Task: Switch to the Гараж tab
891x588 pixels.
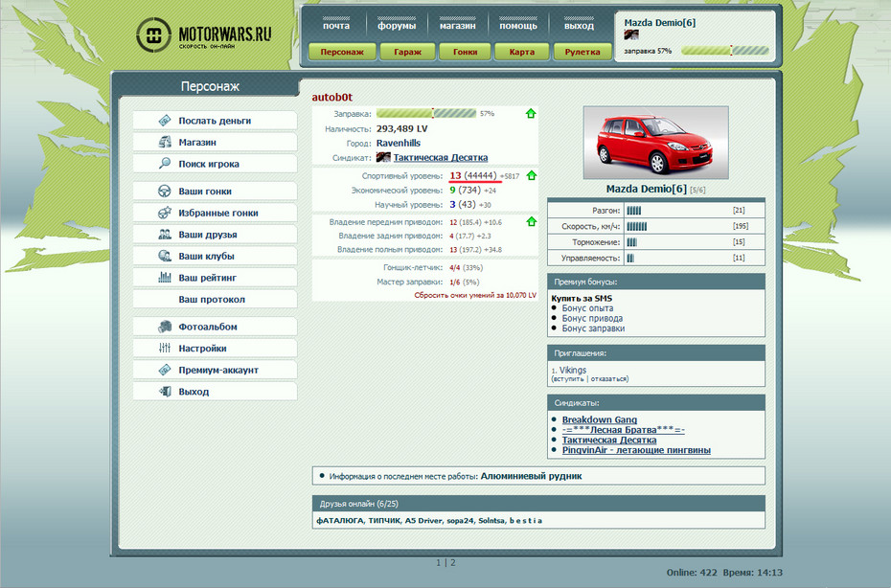Action: click(407, 52)
